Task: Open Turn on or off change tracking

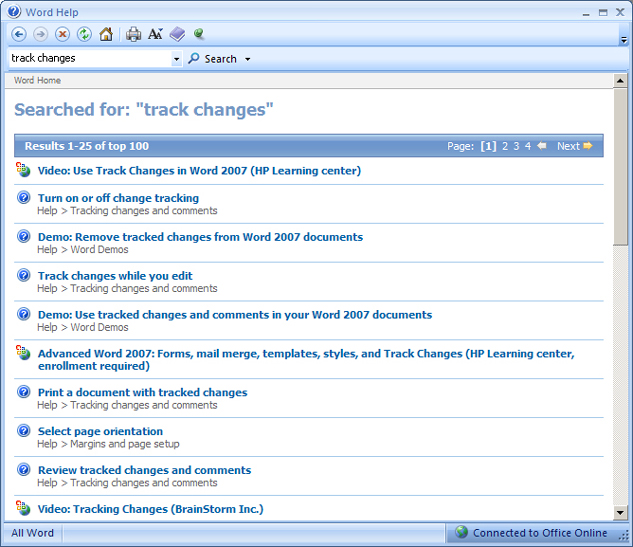Action: 118,198
